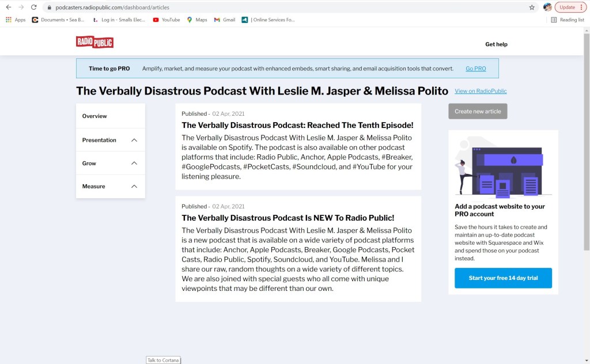Expand the Grow sidebar section
The image size is (590, 364).
110,163
